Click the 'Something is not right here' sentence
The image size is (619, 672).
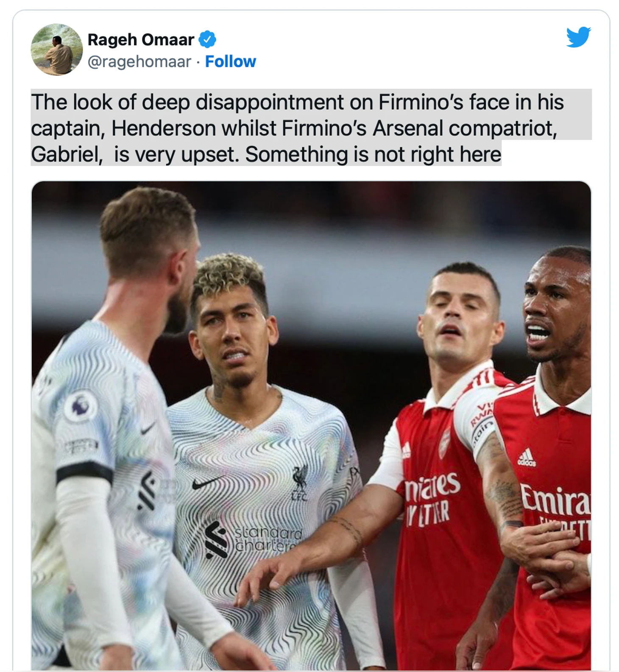[373, 154]
